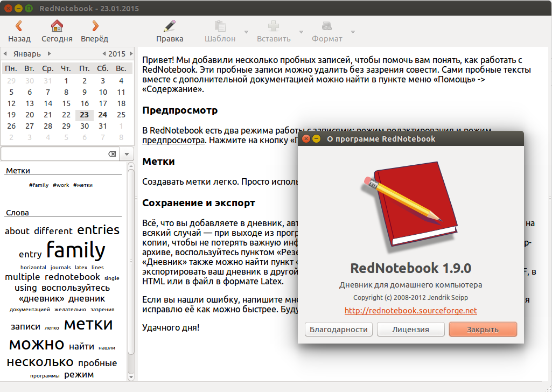Screen dimensions: 552x392
Task: Open the Шаблон dropdown arrow
Action: pyautogui.click(x=247, y=32)
